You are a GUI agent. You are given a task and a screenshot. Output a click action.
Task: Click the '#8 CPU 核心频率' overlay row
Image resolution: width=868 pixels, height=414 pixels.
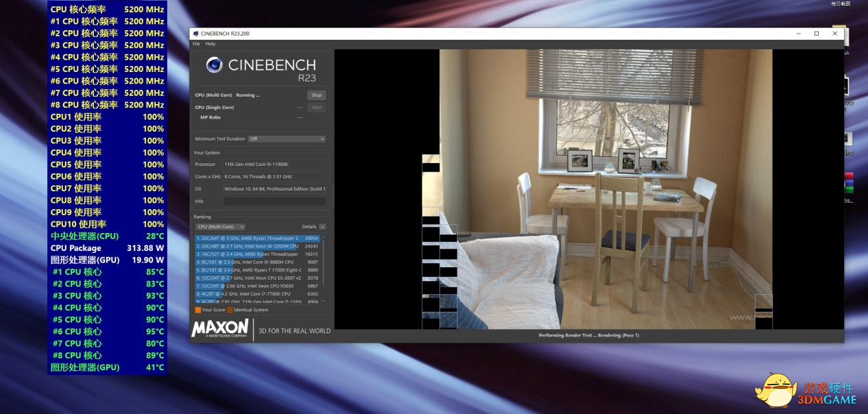(108, 105)
